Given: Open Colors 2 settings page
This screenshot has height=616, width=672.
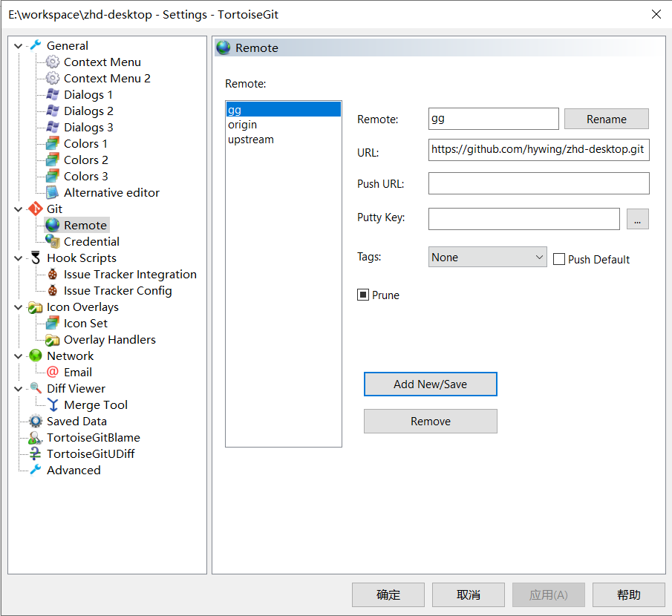Looking at the screenshot, I should [x=85, y=160].
